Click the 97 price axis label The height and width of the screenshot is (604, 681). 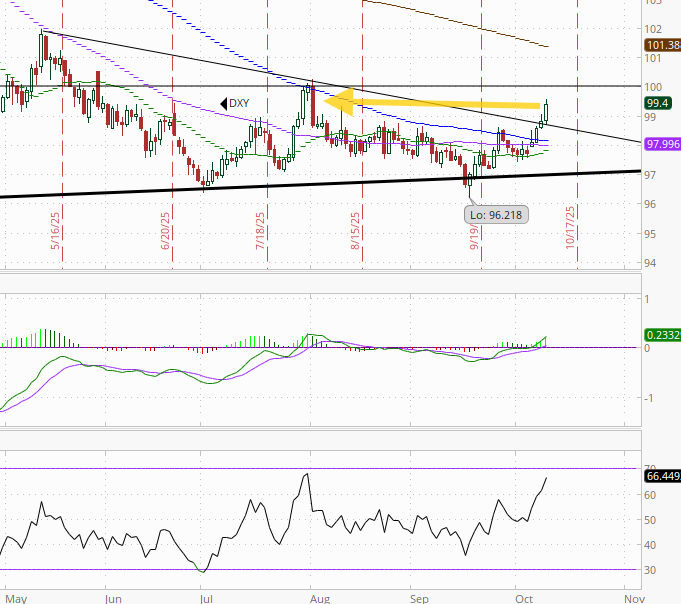click(x=650, y=175)
